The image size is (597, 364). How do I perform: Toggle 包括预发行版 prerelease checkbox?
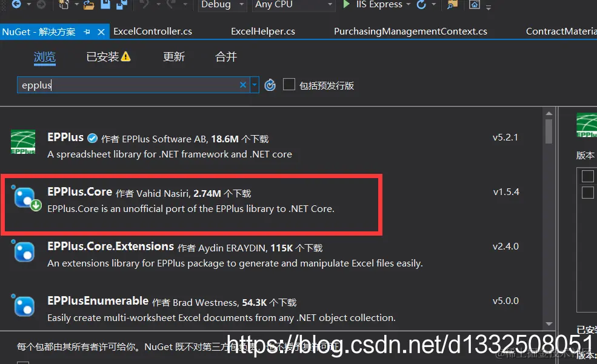click(x=289, y=84)
